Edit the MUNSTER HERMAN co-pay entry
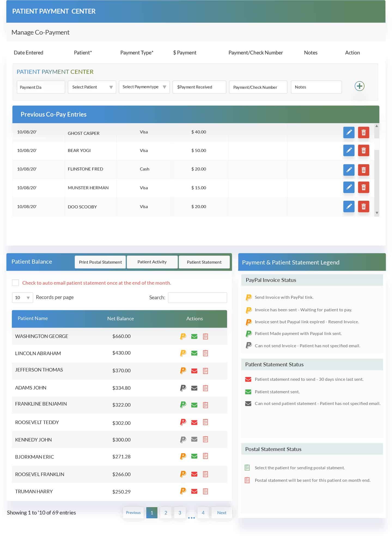The width and height of the screenshot is (392, 536). 349,187
